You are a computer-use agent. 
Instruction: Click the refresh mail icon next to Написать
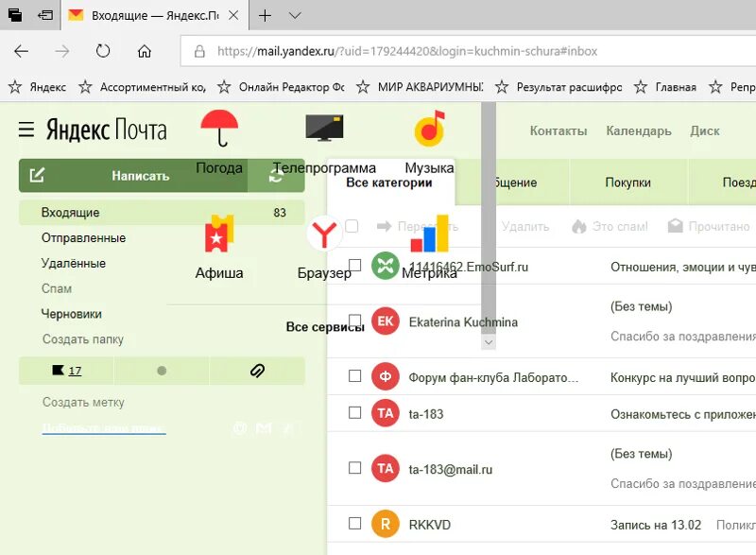(x=276, y=176)
